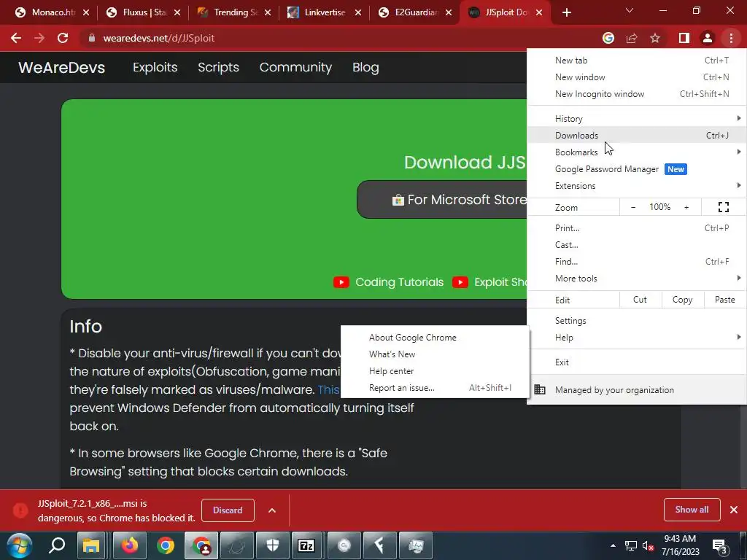Choose Cast from the menu
This screenshot has width=747, height=560.
click(637, 245)
